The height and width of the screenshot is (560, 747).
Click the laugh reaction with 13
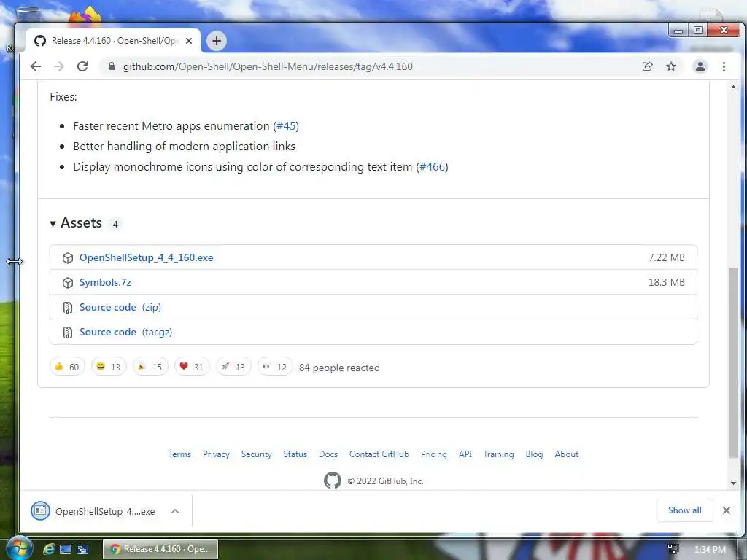(109, 367)
